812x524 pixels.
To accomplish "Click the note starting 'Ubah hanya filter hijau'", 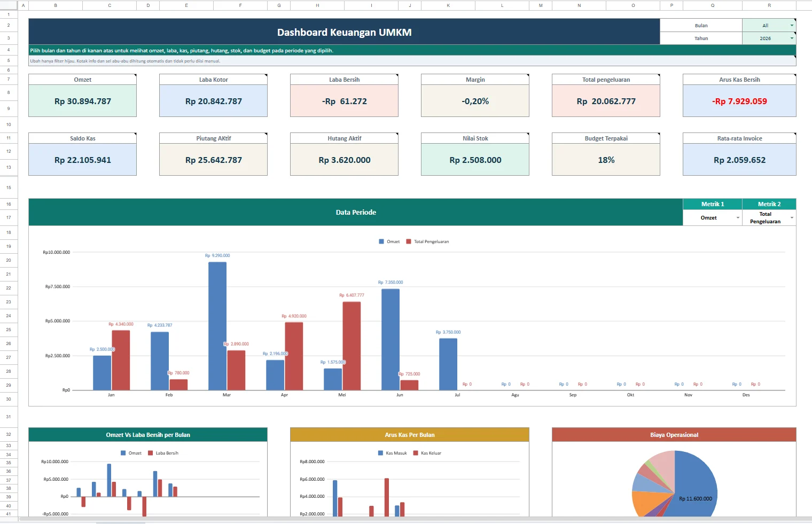I will pyautogui.click(x=125, y=61).
